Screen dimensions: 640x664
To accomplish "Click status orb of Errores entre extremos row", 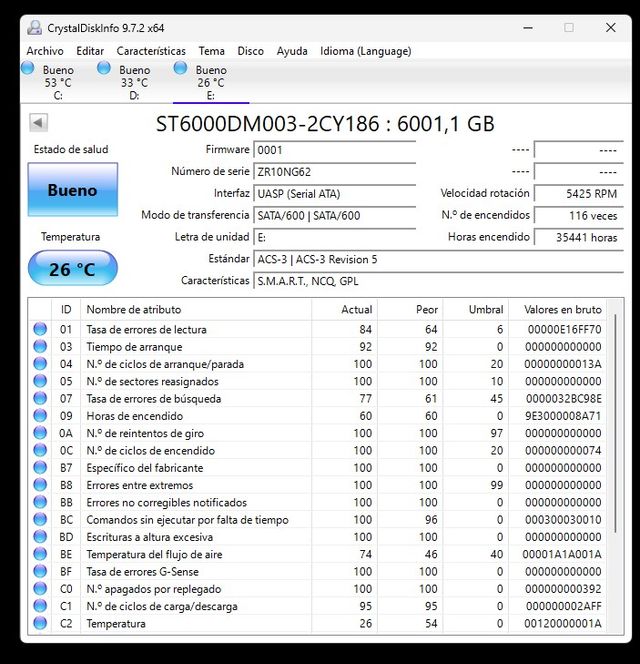I will 40,485.
